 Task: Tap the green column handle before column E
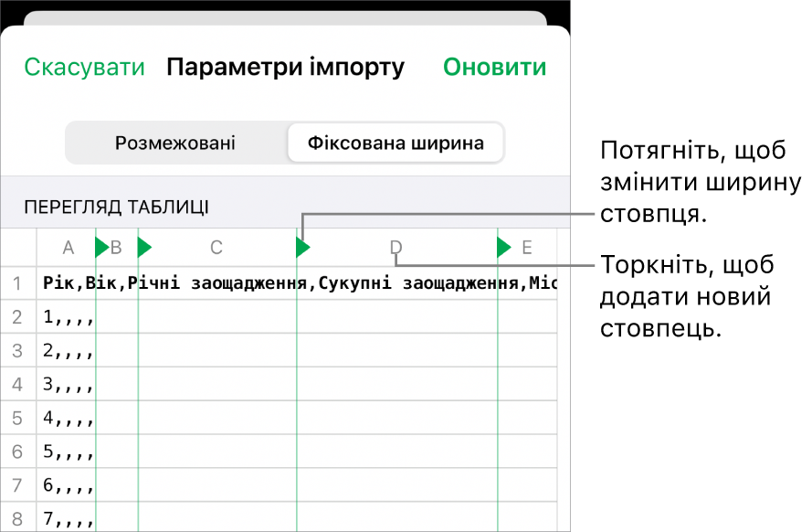[504, 247]
